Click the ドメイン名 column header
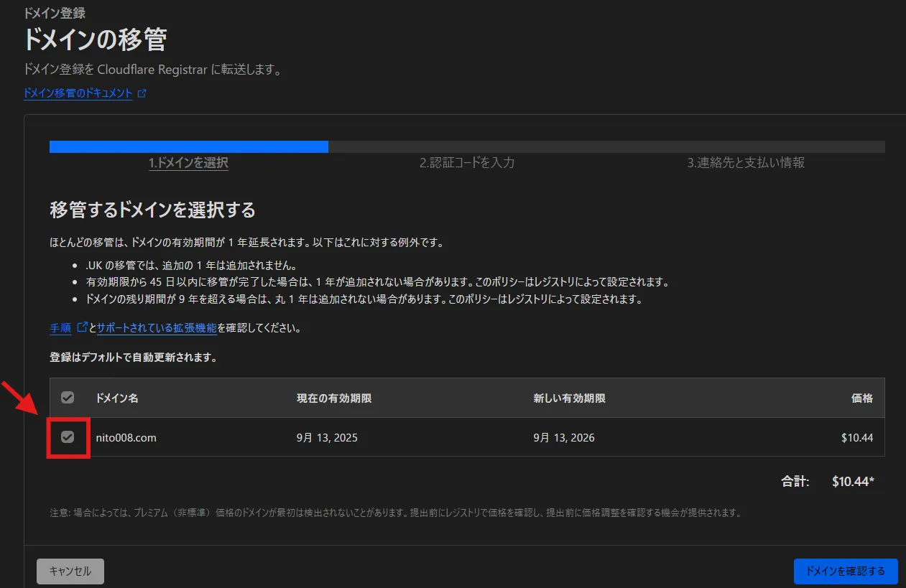Screen dimensions: 906x588 (117, 398)
